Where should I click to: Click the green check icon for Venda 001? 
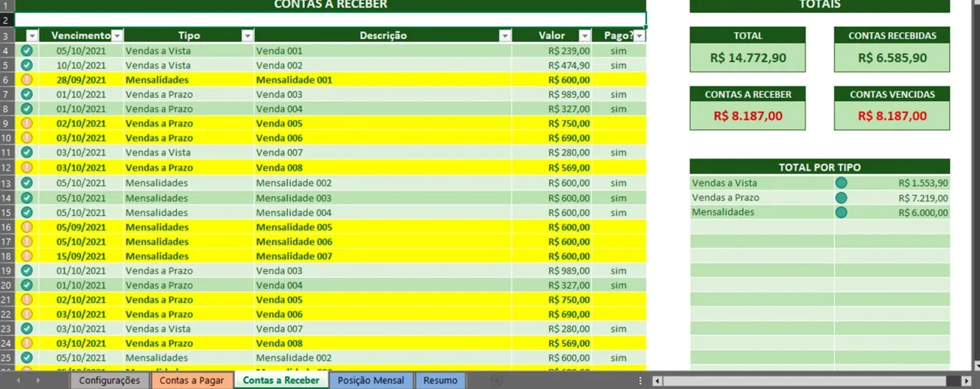[x=27, y=51]
